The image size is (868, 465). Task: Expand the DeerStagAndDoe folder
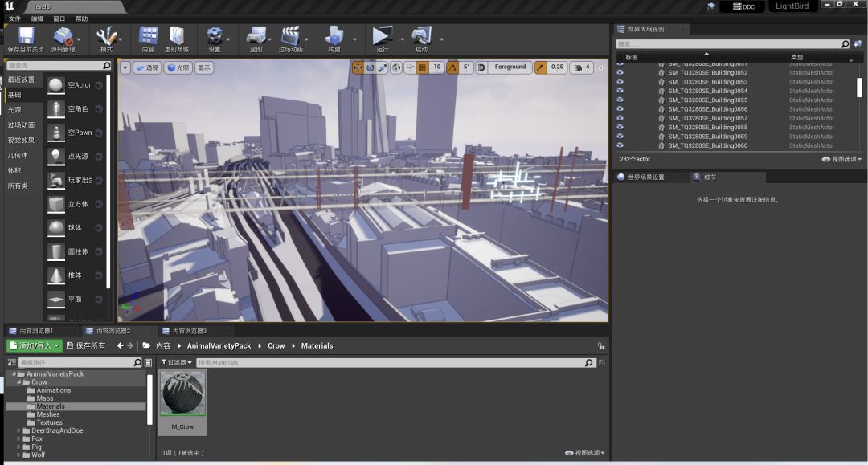coord(19,430)
